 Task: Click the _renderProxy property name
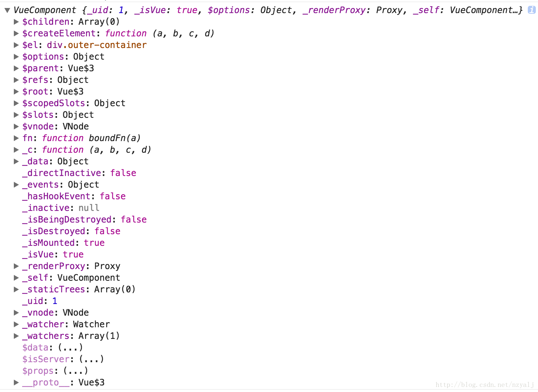(54, 266)
